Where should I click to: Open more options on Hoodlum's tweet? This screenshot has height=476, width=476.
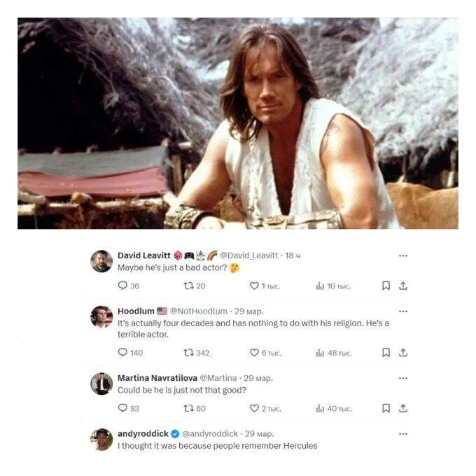(403, 311)
